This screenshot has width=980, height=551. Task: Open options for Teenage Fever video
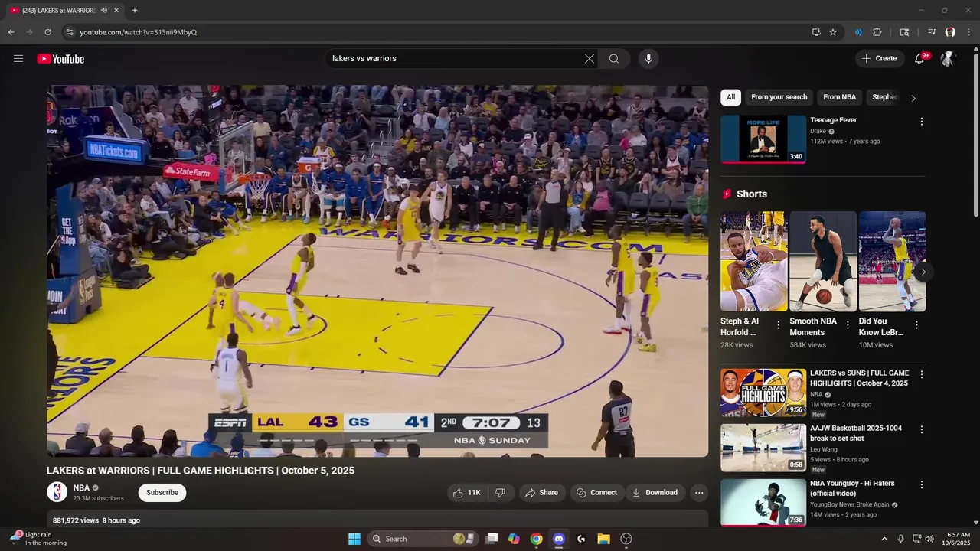point(922,122)
